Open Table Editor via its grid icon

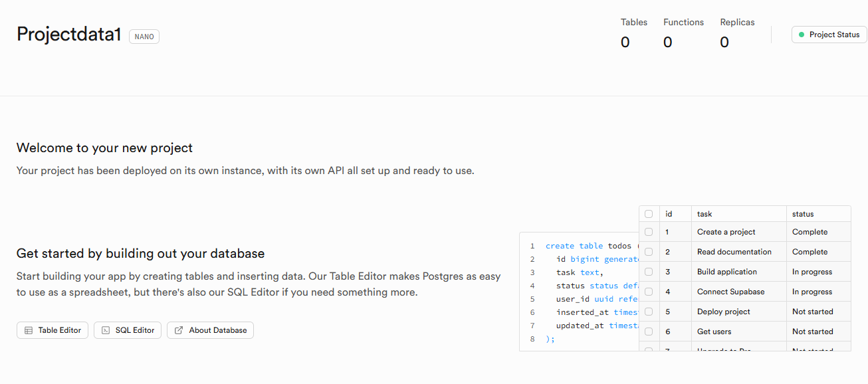[x=29, y=330]
